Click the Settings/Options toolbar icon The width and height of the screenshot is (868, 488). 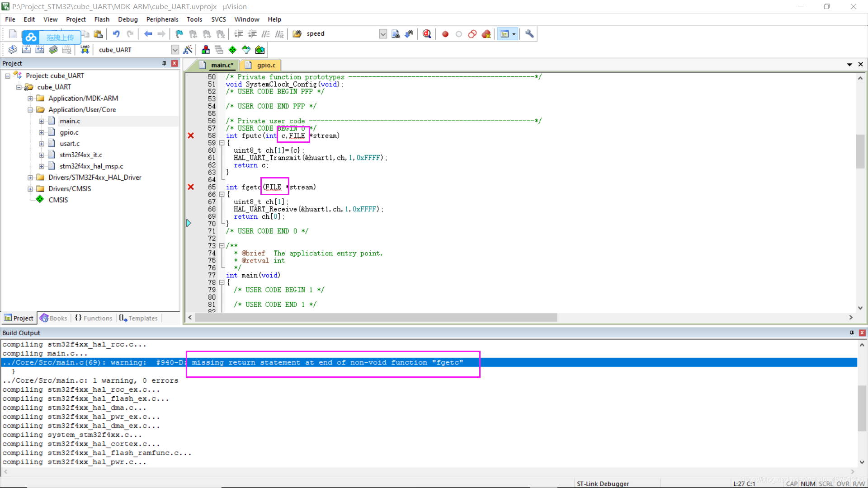pos(528,34)
